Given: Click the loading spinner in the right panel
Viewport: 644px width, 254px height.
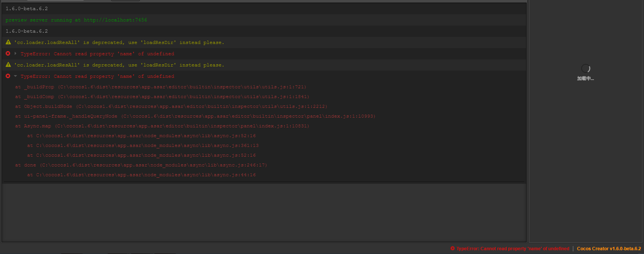Looking at the screenshot, I should click(x=586, y=68).
